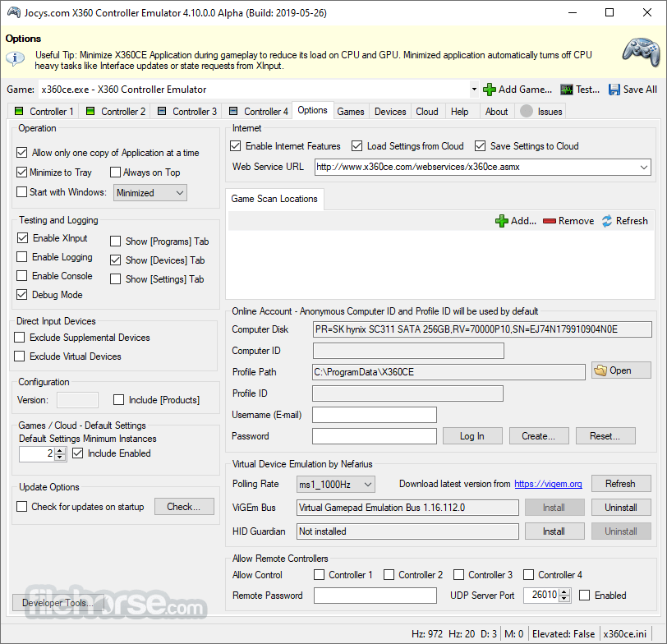Uncheck Minimize to Tray
This screenshot has height=644, width=667.
21,172
